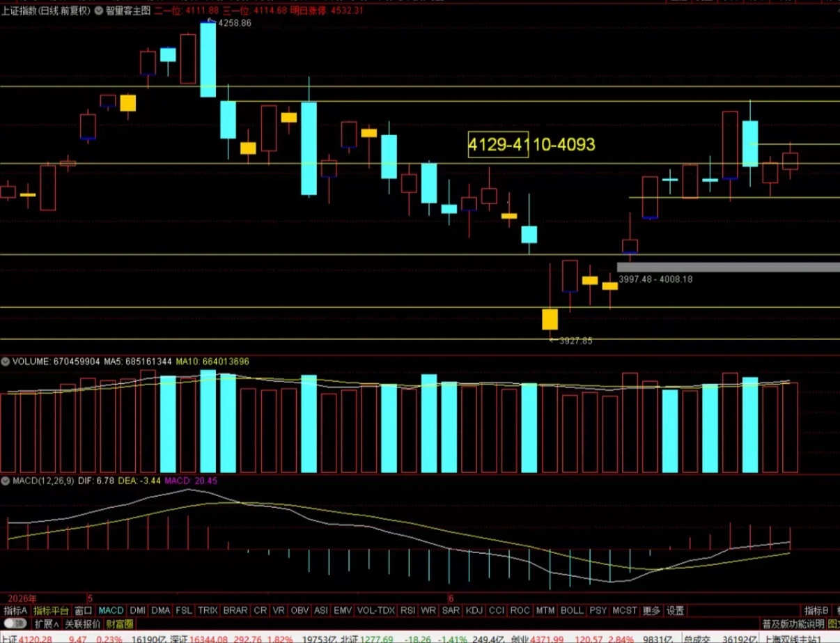Screen dimensions: 840x643
Task: Select the KDJ indicator tab
Action: 474,610
